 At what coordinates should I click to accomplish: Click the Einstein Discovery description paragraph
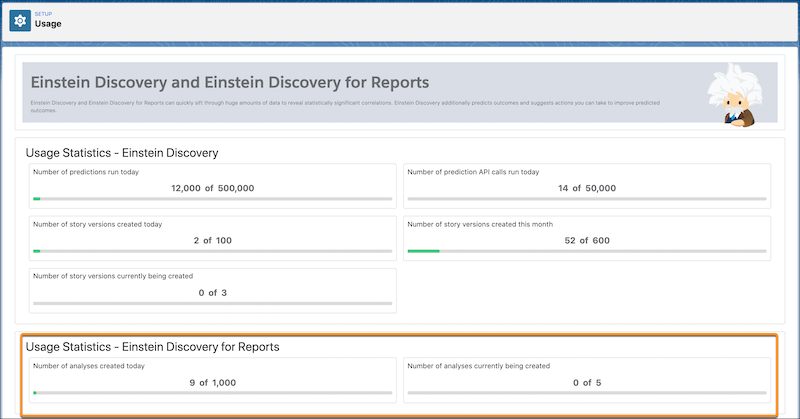pyautogui.click(x=345, y=106)
